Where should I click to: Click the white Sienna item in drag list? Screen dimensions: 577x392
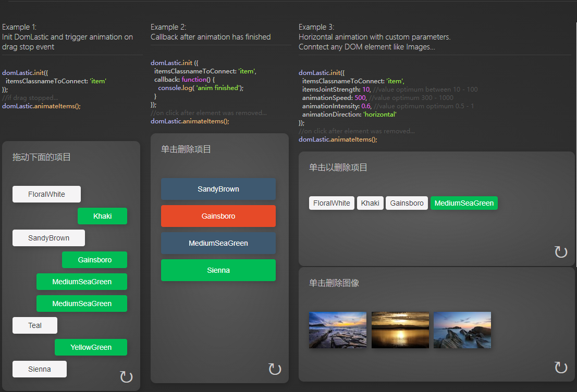pyautogui.click(x=40, y=369)
